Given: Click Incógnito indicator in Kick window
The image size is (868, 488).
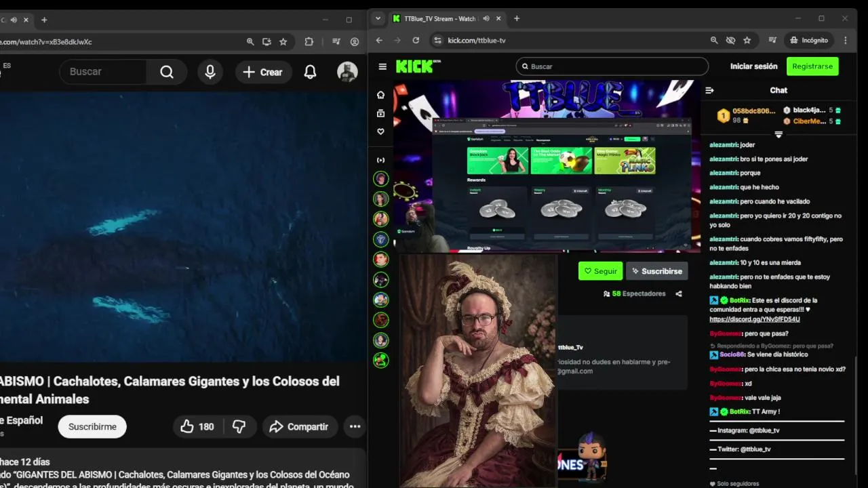Looking at the screenshot, I should point(808,40).
